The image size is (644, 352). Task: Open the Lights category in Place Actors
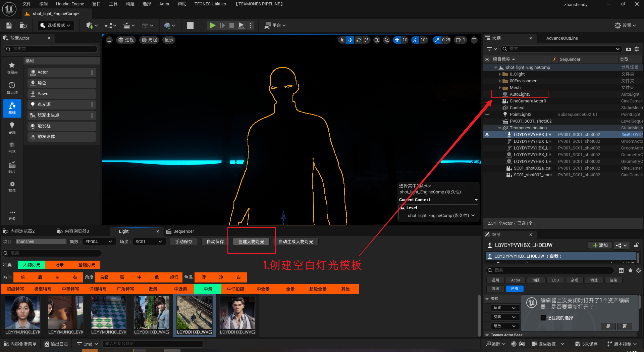[x=12, y=128]
